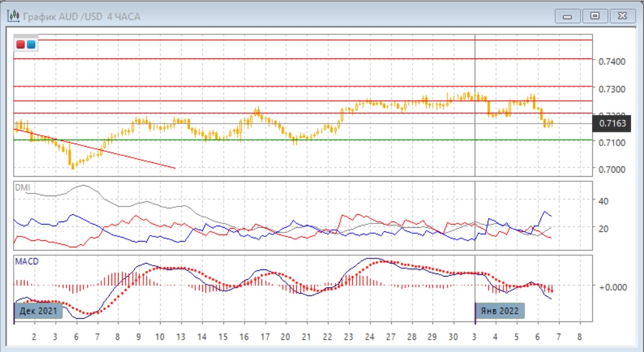Maximize the AUD/USD chart window

coord(595,16)
